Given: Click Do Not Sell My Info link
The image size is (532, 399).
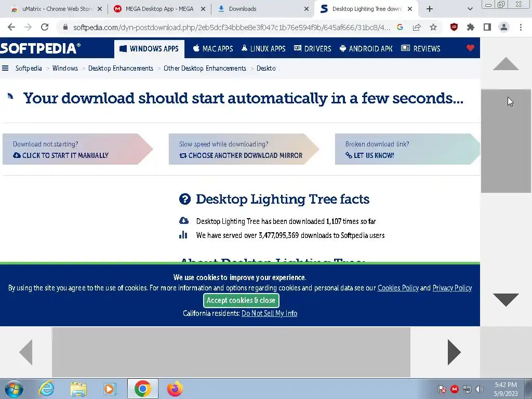Looking at the screenshot, I should coord(269,313).
